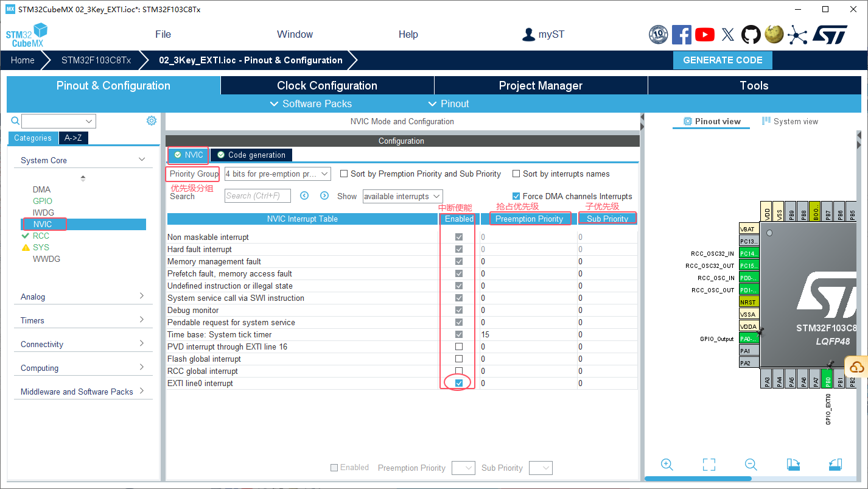Open the GitHub icon link

point(751,34)
